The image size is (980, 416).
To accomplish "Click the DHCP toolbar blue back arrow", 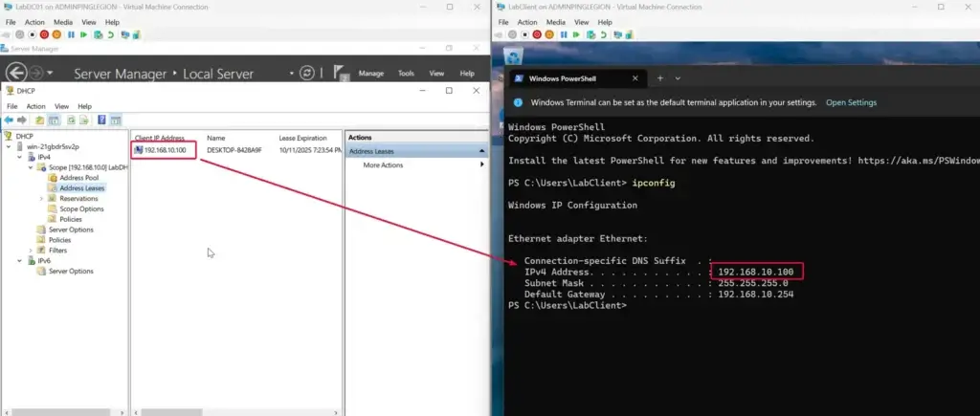I will point(9,120).
